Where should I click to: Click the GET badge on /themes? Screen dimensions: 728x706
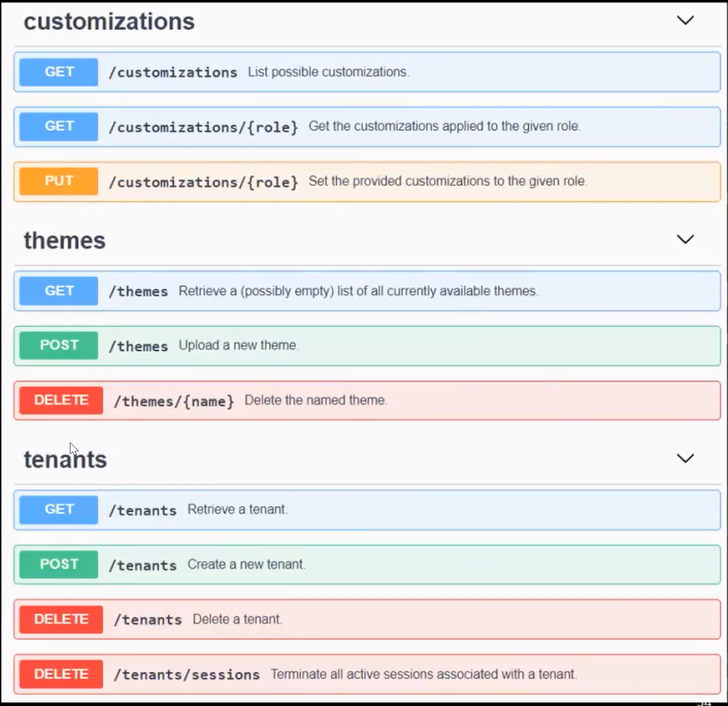coord(58,291)
